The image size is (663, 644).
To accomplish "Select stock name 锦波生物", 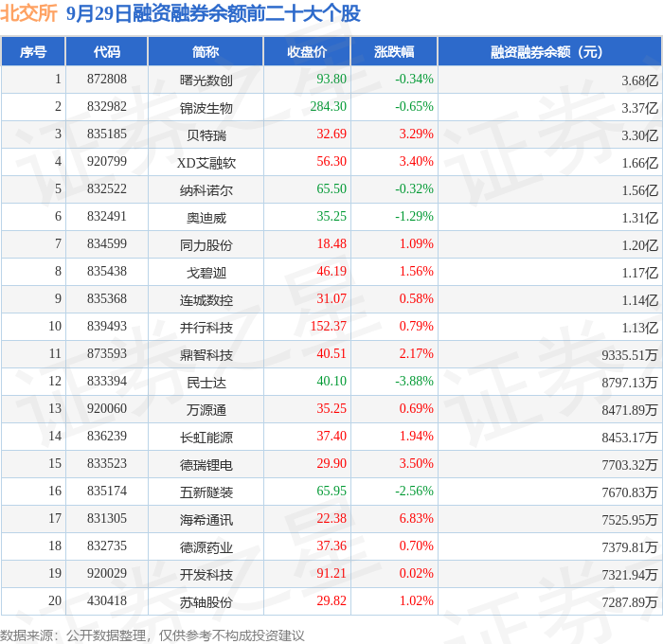I will pos(206,108).
